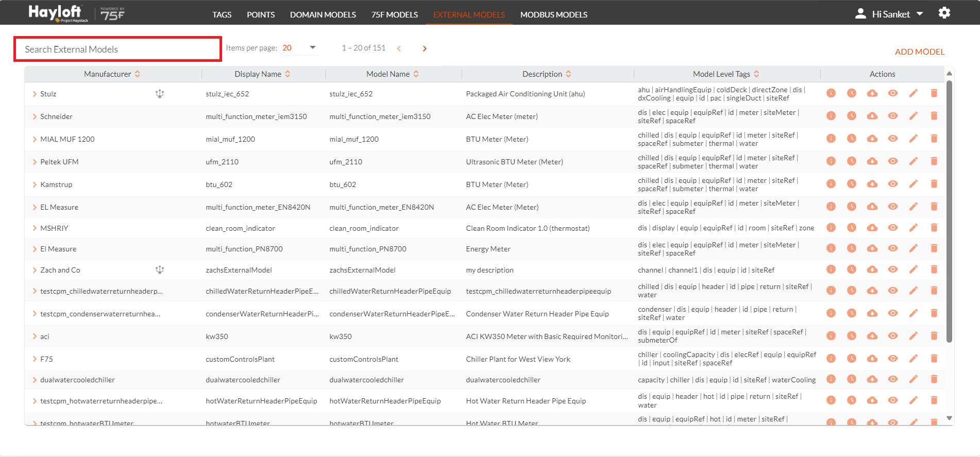The height and width of the screenshot is (457, 980).
Task: Switch to DOMAIN MODELS tab
Action: pyautogui.click(x=323, y=14)
